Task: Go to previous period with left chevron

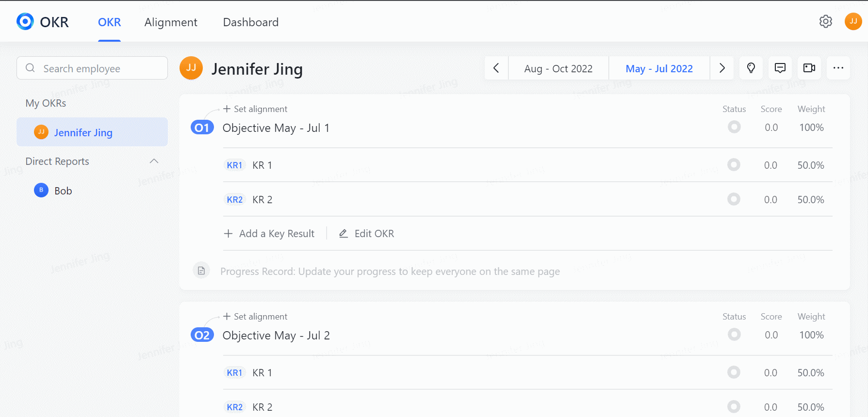Action: pyautogui.click(x=496, y=68)
